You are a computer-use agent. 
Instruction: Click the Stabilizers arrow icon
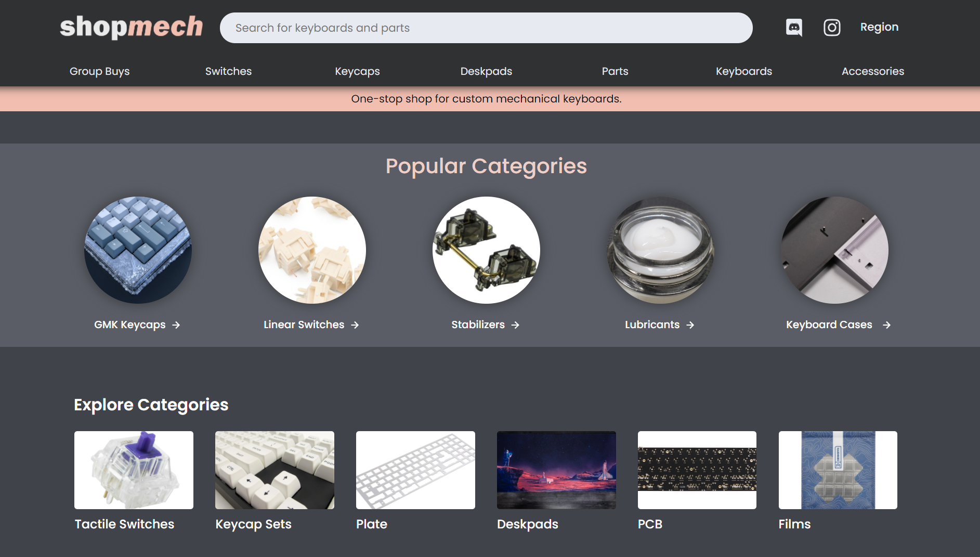pos(516,325)
